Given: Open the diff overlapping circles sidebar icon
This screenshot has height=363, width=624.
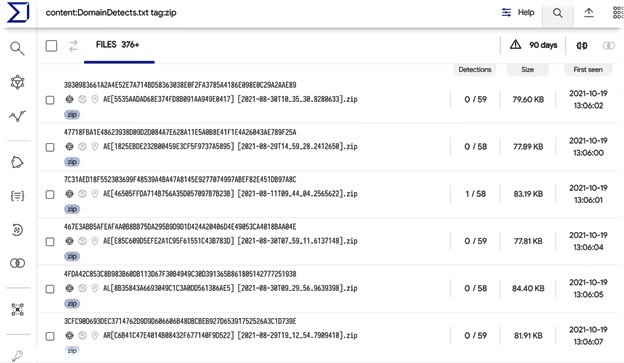Looking at the screenshot, I should tap(17, 263).
